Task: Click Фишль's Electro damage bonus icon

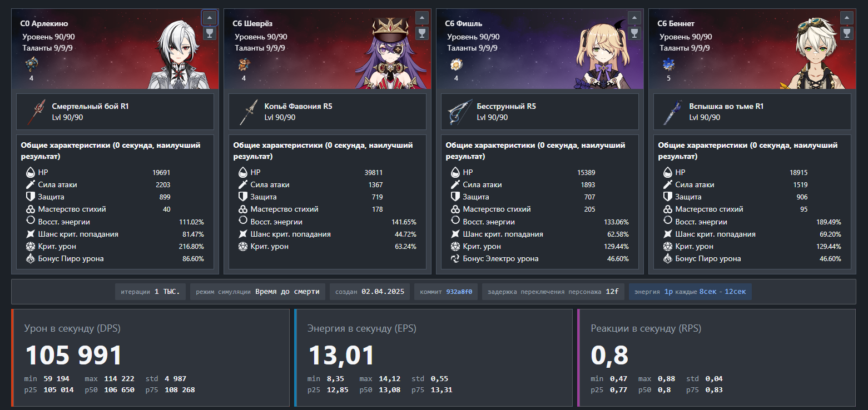Action: pos(455,258)
